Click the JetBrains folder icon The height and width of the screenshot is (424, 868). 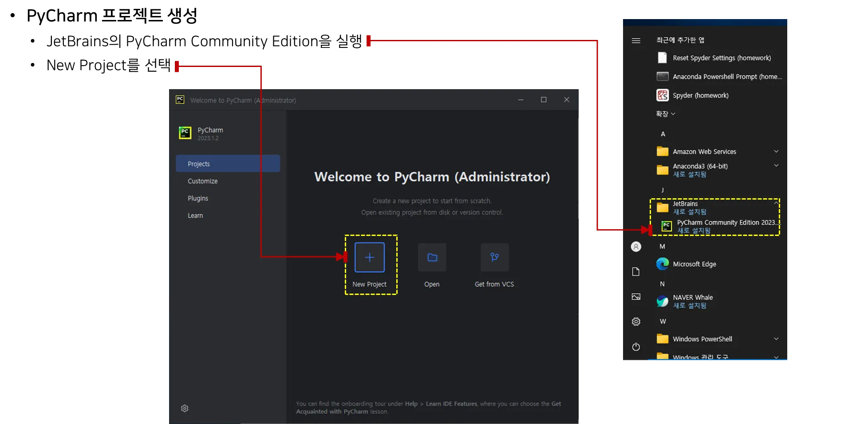[663, 207]
